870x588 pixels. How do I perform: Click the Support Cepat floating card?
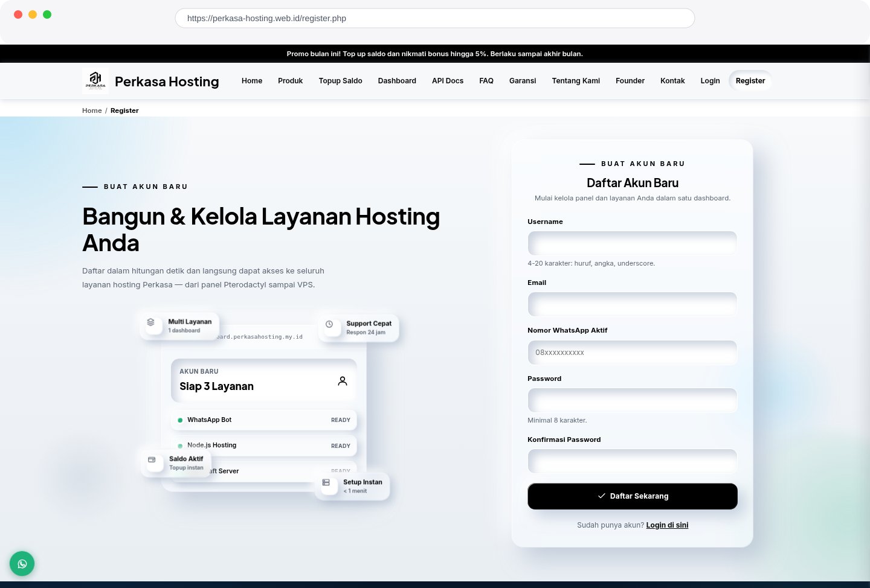coord(358,328)
